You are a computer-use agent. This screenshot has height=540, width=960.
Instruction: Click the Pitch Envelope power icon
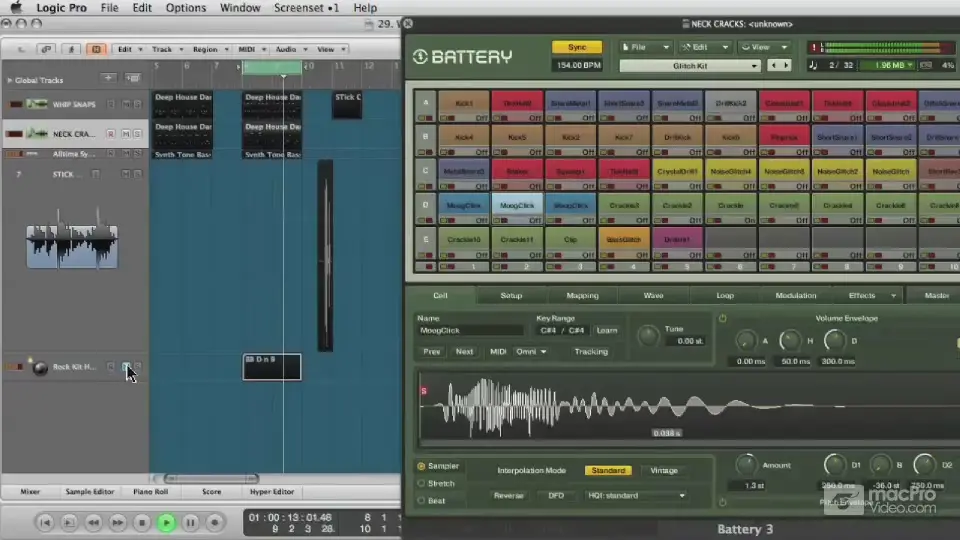pos(722,502)
